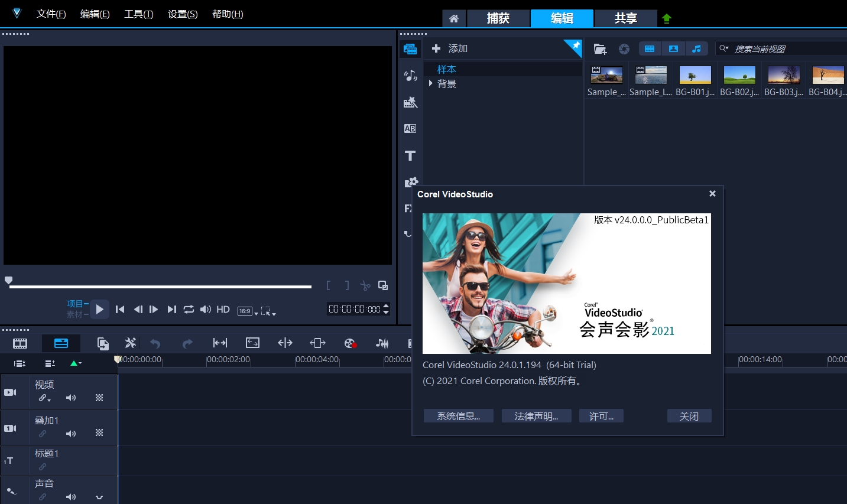
Task: Click the Undo arrow in timeline toolbar
Action: click(155, 343)
